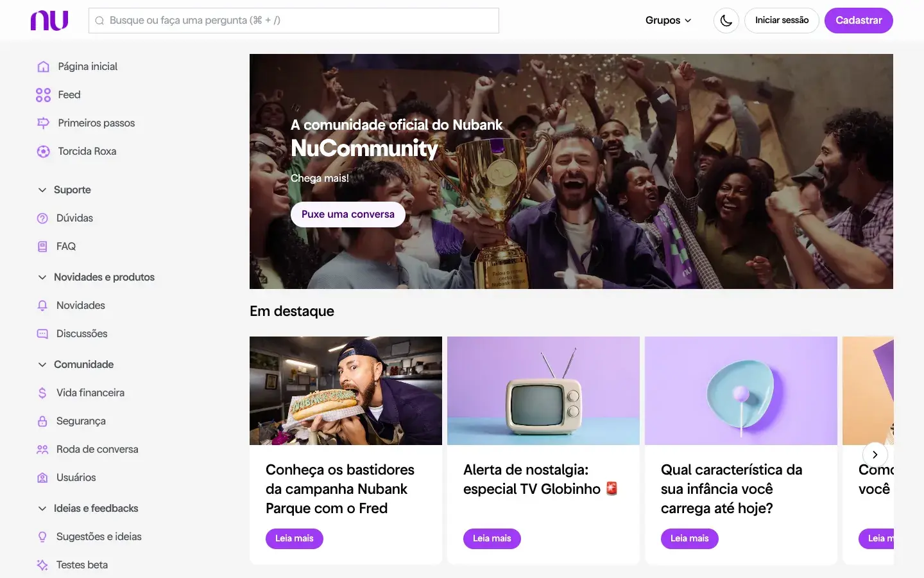924x578 pixels.
Task: Click the Vida financeira dollar icon
Action: (x=42, y=393)
